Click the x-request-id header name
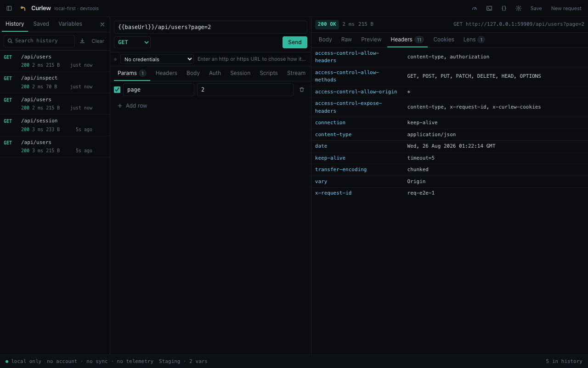The width and height of the screenshot is (588, 368). point(334,193)
